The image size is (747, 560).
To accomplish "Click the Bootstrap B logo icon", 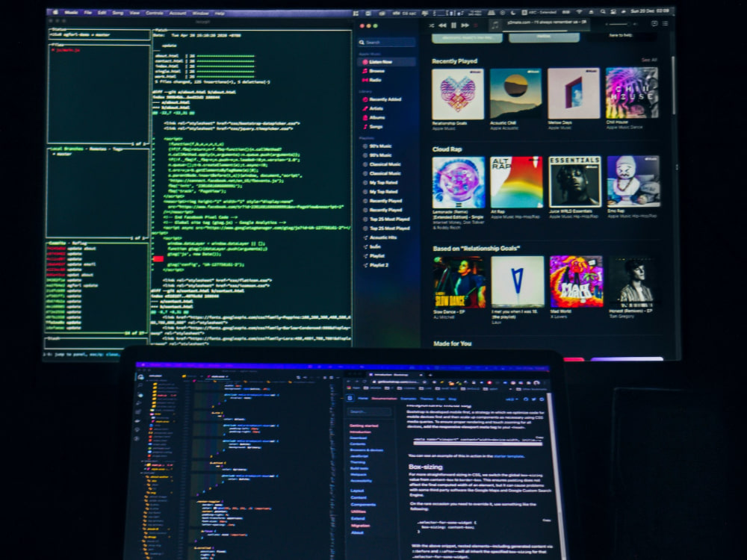I will coord(350,398).
